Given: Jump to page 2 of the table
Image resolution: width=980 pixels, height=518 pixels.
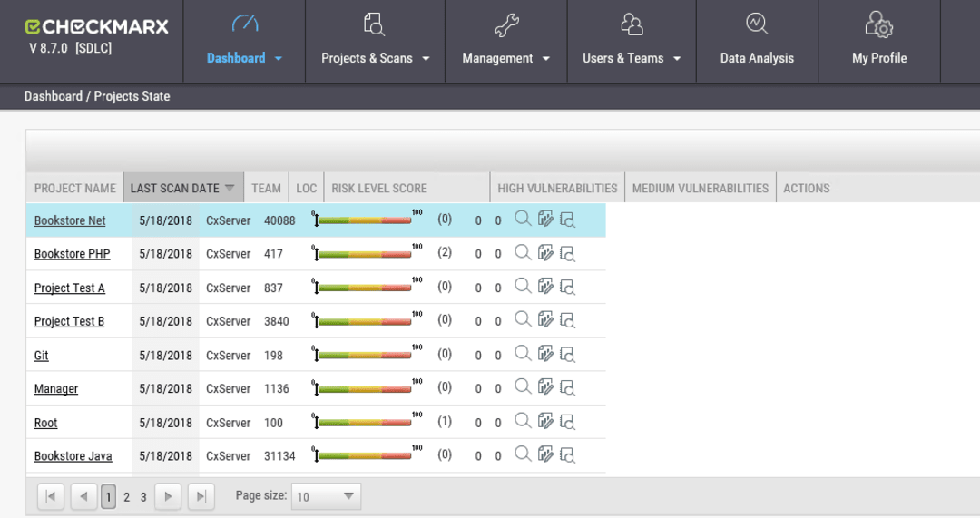Looking at the screenshot, I should (x=126, y=497).
